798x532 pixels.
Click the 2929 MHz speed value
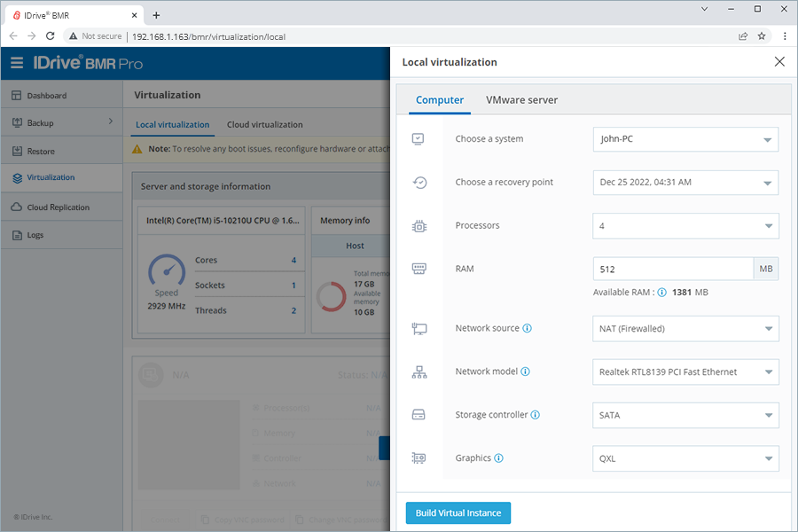pyautogui.click(x=167, y=306)
